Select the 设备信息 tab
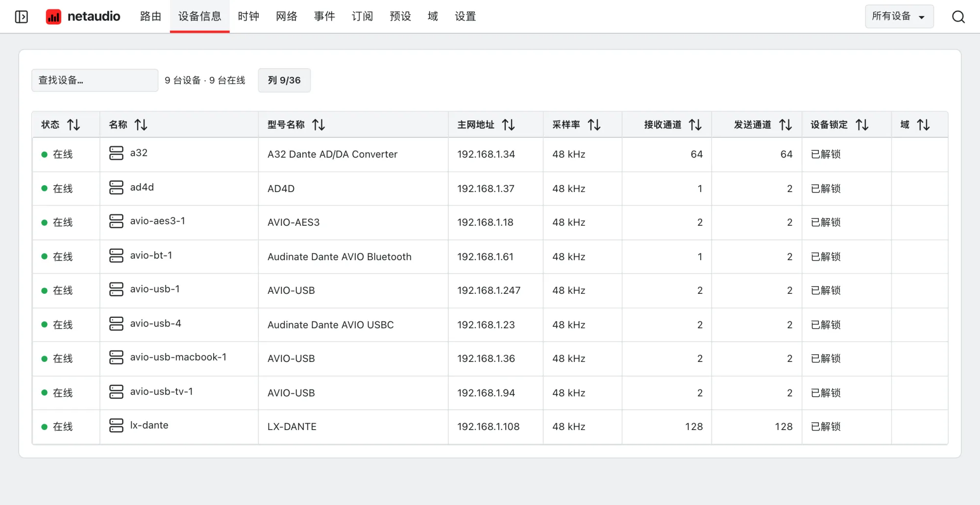The image size is (980, 505). 200,17
